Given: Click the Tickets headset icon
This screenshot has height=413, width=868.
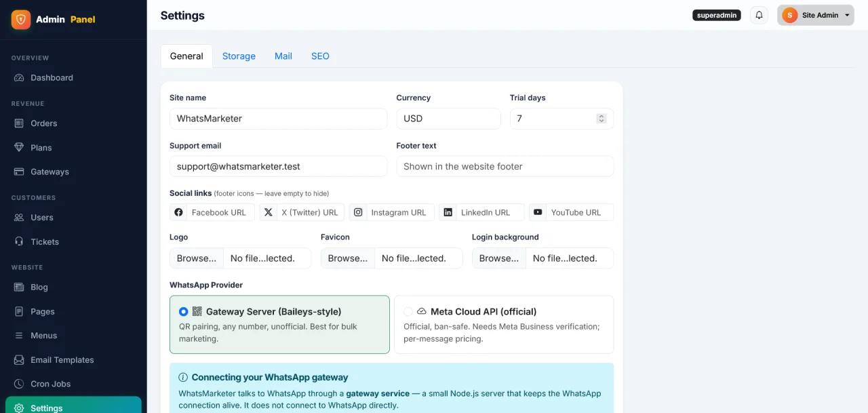Looking at the screenshot, I should pos(19,242).
